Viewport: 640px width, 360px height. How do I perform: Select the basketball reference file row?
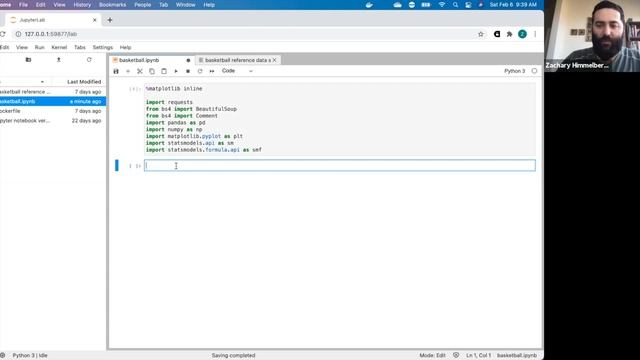click(53, 92)
